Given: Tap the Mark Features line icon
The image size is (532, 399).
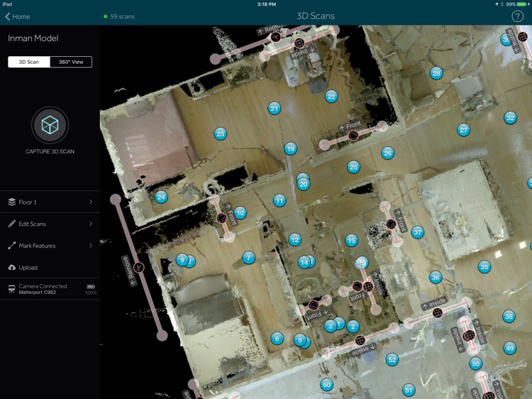Looking at the screenshot, I should click(12, 246).
